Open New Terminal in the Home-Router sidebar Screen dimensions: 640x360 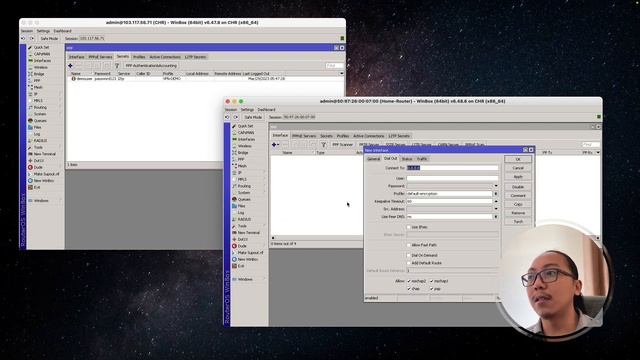(249, 232)
